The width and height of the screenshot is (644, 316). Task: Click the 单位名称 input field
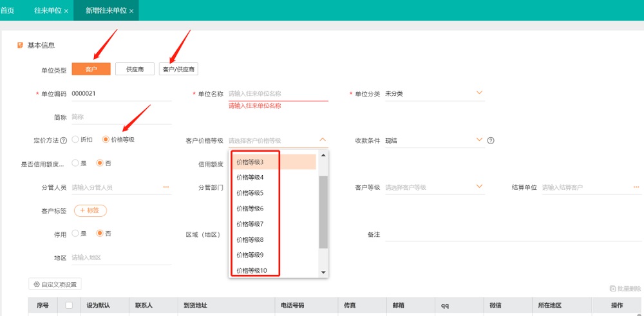tap(278, 93)
